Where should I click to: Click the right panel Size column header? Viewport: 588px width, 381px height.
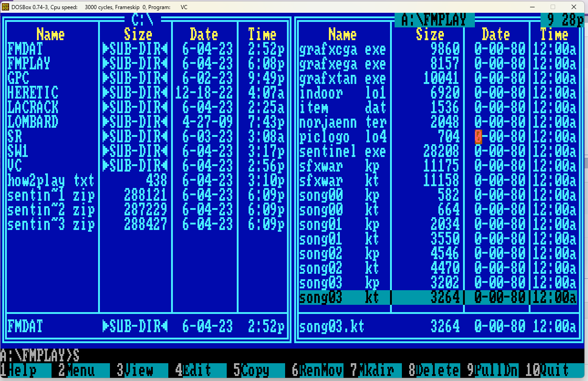coord(430,34)
